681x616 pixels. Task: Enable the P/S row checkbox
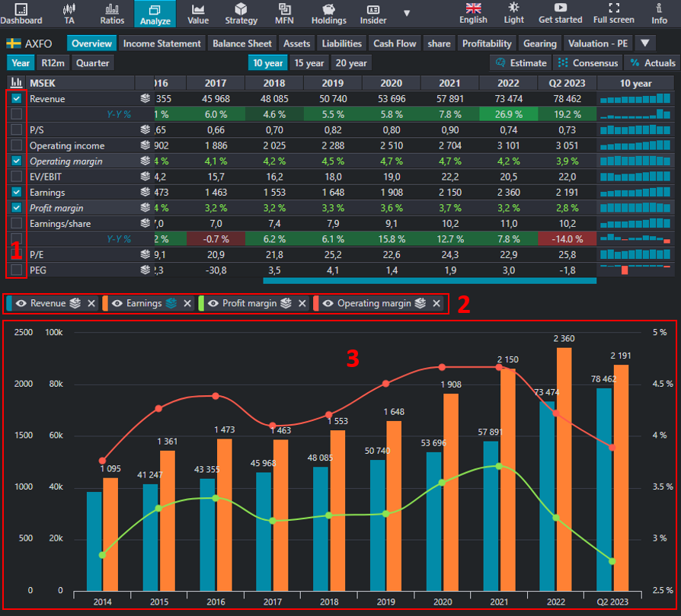click(17, 130)
